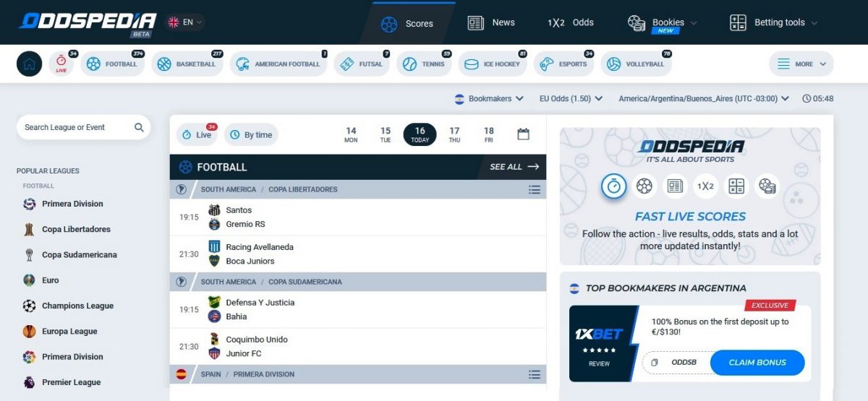This screenshot has width=868, height=401.
Task: Click SEE ALL football matches
Action: pyautogui.click(x=514, y=167)
